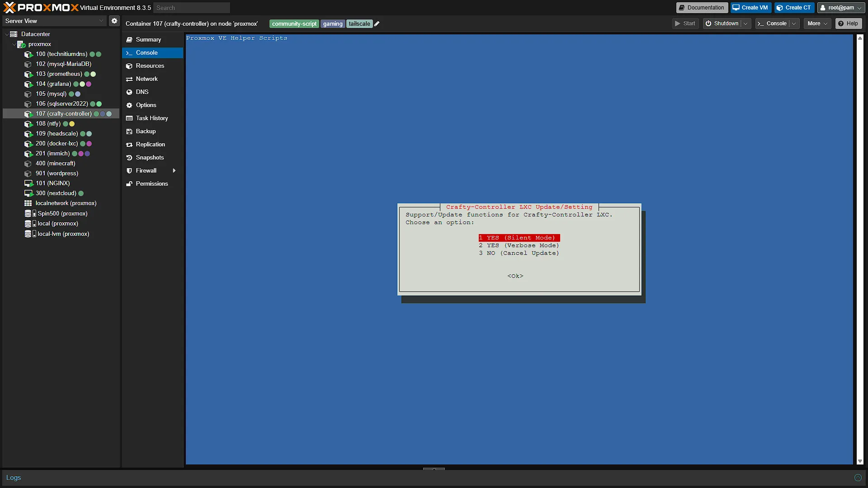Open the Shutdown dropdown arrow

[x=745, y=23]
